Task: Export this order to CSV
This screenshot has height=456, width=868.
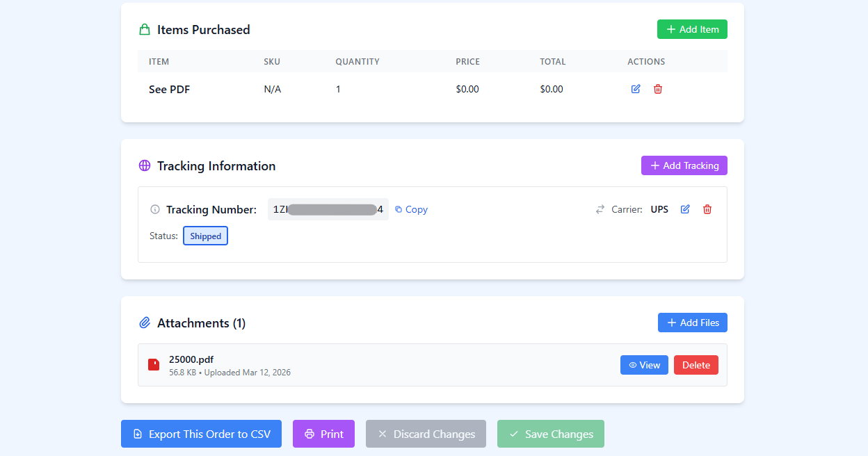Action: pos(201,434)
